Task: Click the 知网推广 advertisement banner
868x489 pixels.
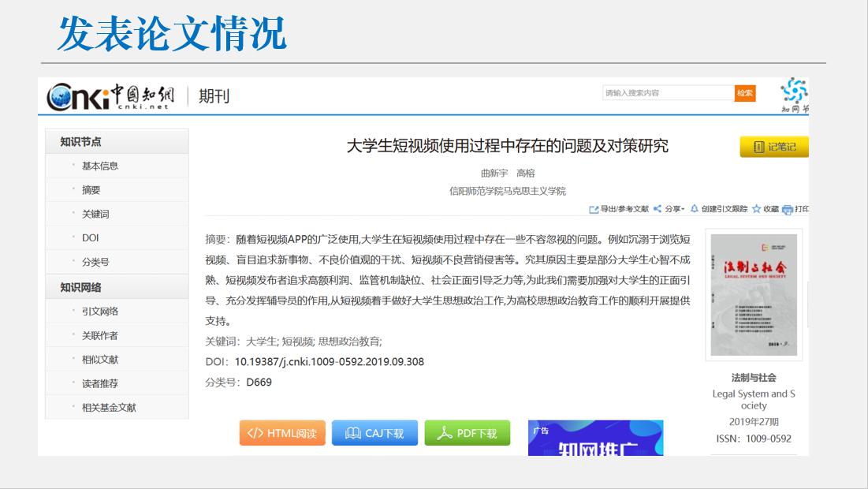Action: [595, 439]
